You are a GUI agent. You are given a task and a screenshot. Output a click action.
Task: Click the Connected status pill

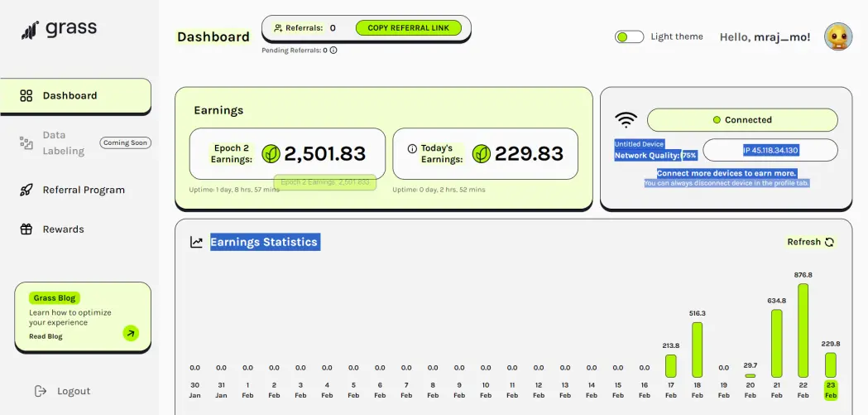[x=742, y=119]
